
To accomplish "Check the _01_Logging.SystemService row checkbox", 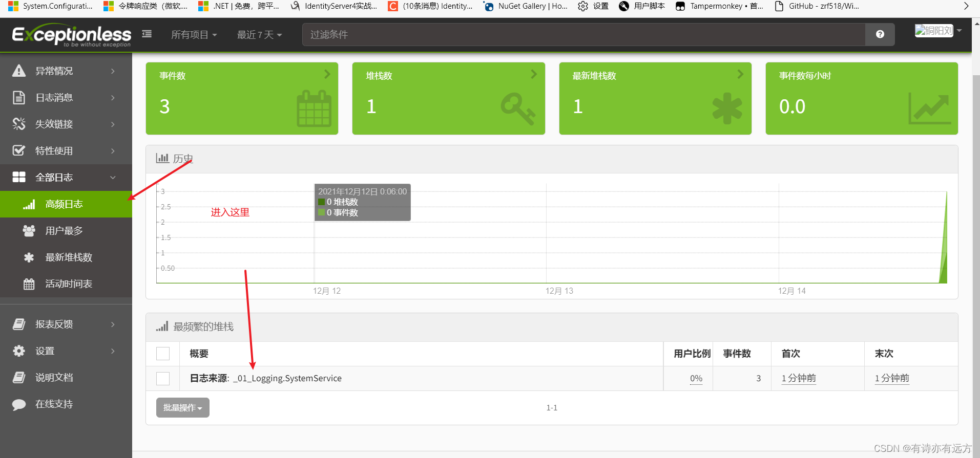I will coord(163,378).
